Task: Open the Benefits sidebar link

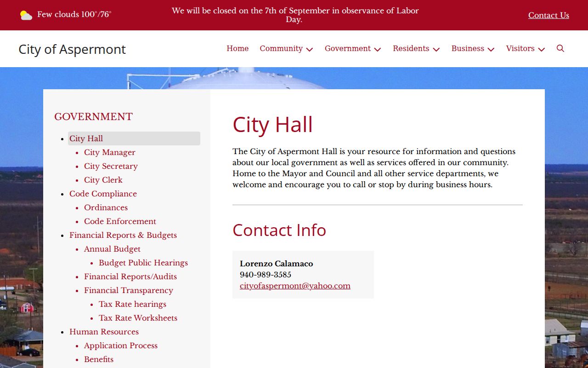Action: tap(99, 359)
